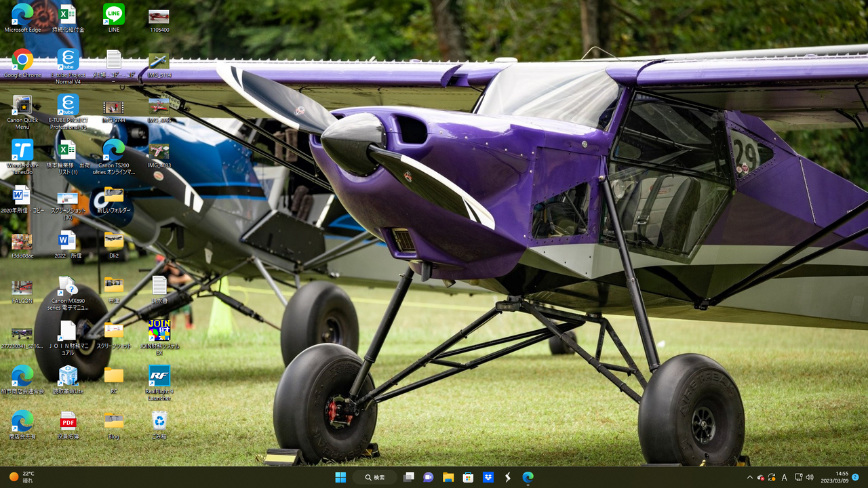The image size is (868, 488).
Task: Select the Canon Quick Menu icon
Action: (22, 112)
